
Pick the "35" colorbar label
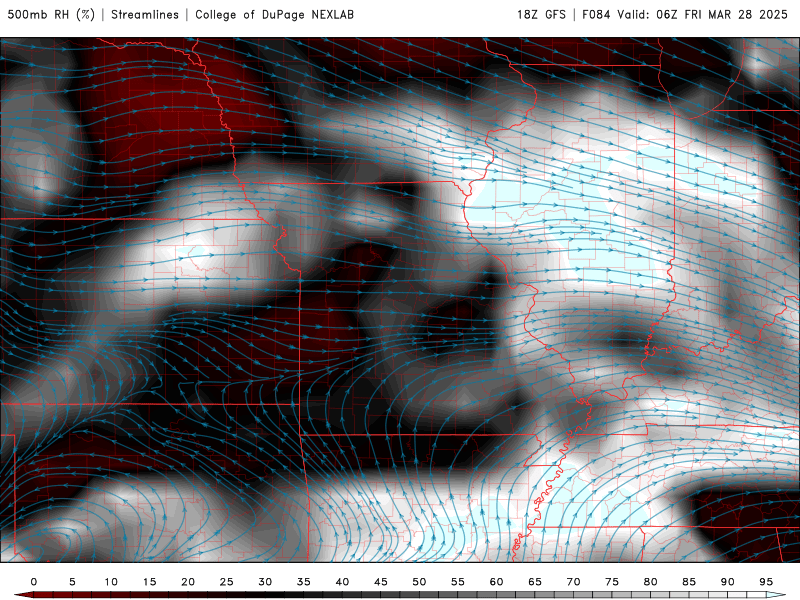(304, 582)
